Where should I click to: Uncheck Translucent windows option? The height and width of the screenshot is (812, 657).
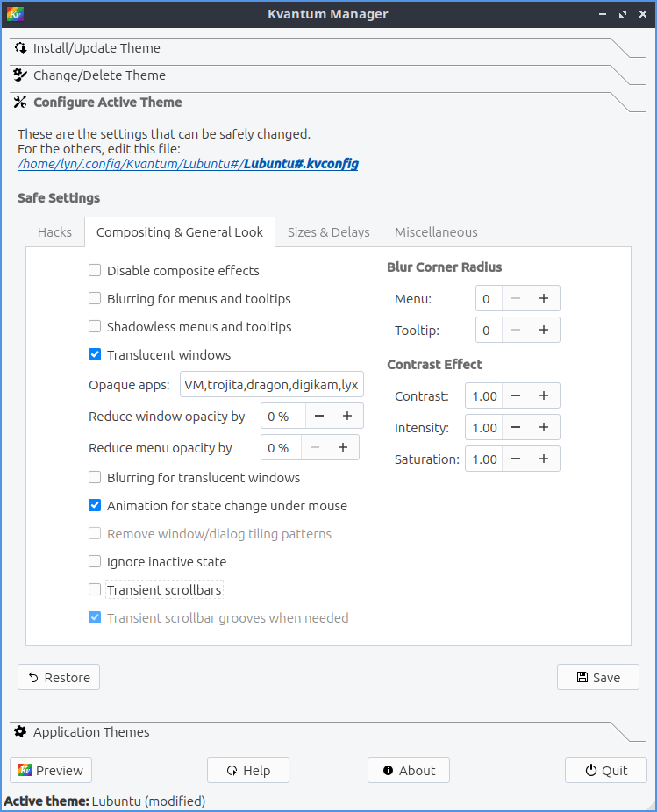tap(95, 355)
